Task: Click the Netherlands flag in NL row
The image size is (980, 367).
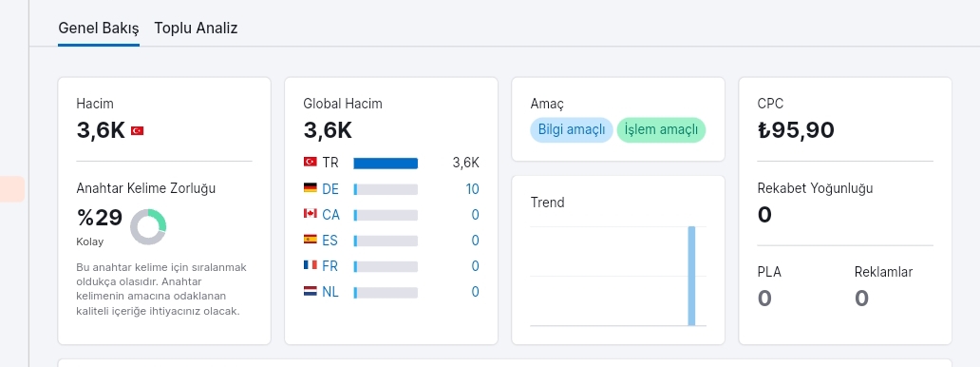Action: pos(310,291)
